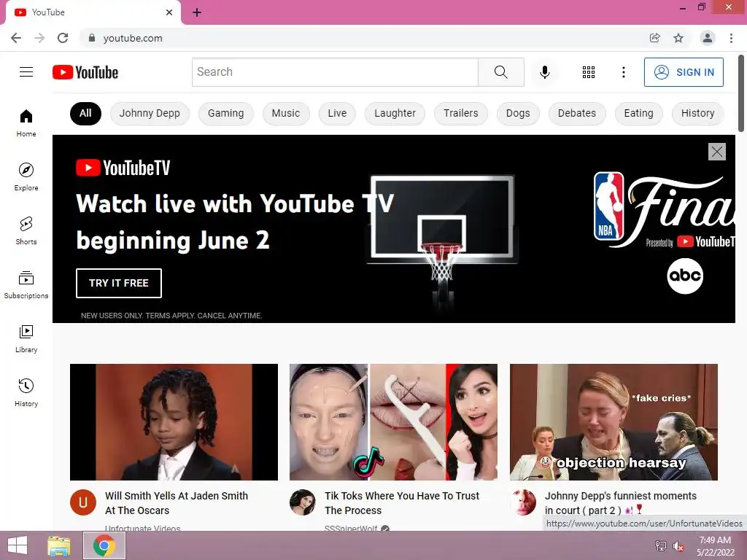
Task: Open the objection hearsay video thumbnail
Action: click(614, 422)
